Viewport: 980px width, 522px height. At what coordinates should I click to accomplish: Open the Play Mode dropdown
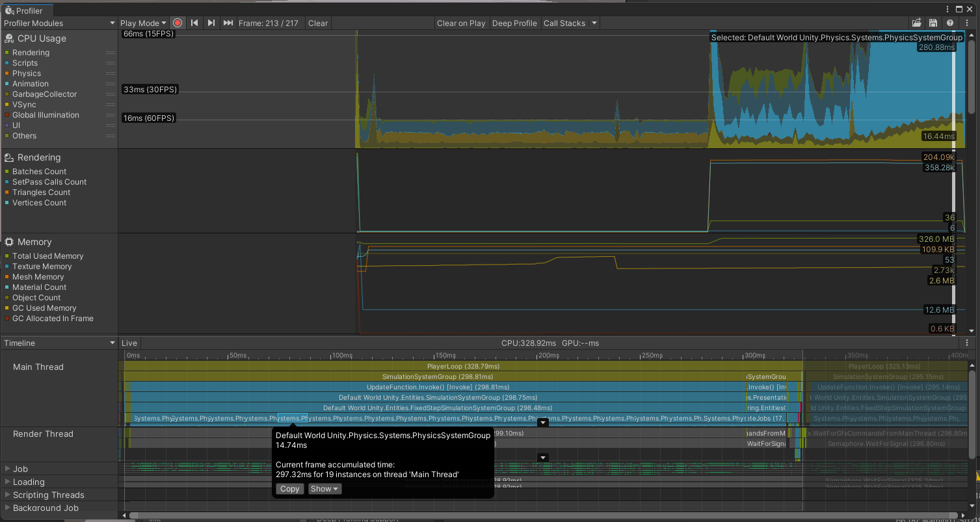[142, 23]
